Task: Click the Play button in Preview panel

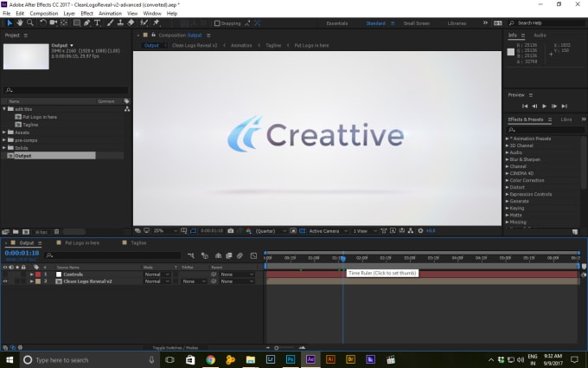Action: 544,107
